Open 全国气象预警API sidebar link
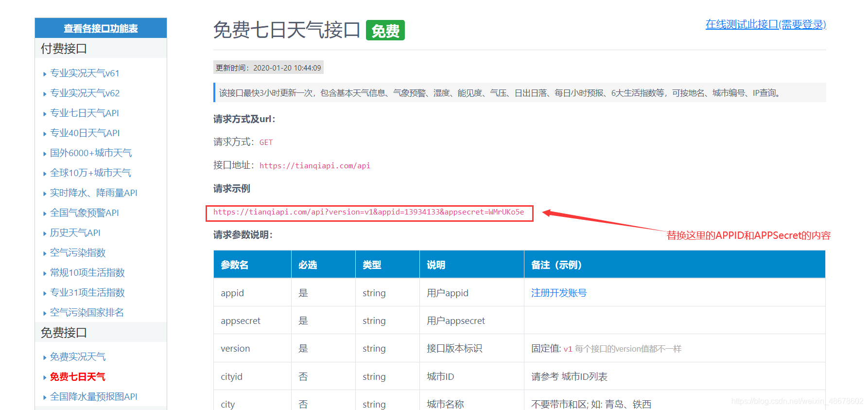This screenshot has width=868, height=410. 84,213
